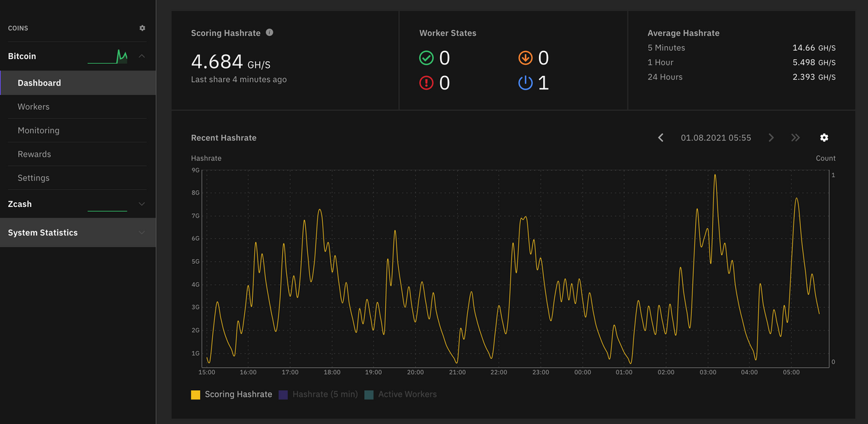This screenshot has height=424, width=868.
Task: Click the Bitcoin sparkline mini chart
Action: point(107,57)
